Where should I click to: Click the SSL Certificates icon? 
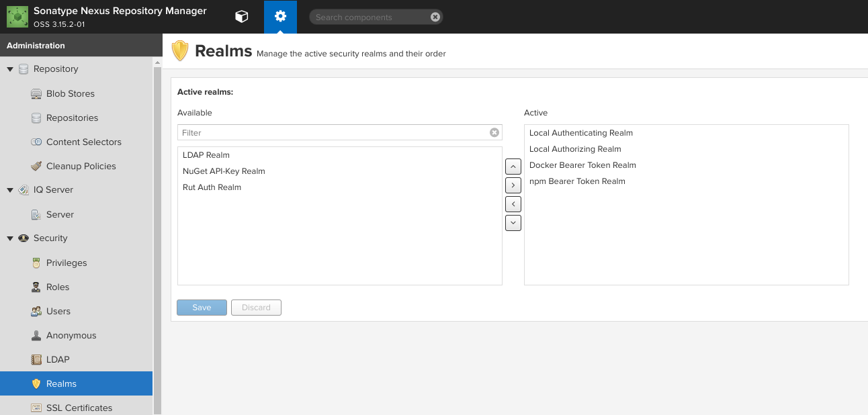tap(36, 408)
